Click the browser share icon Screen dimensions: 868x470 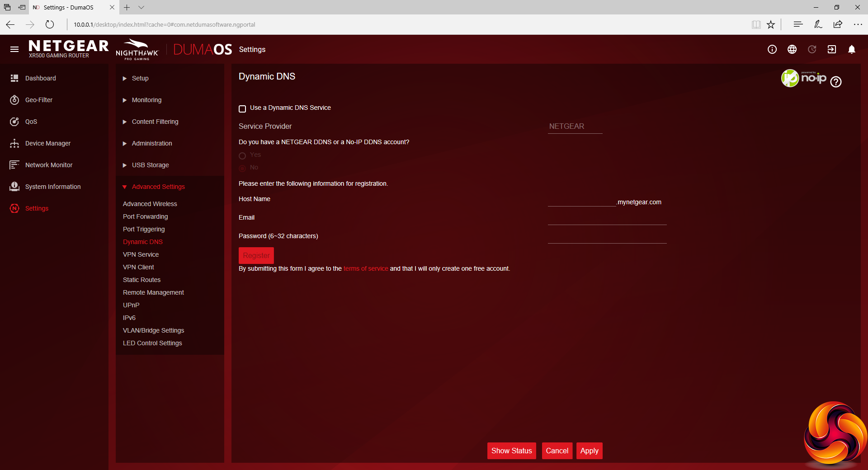click(x=838, y=24)
